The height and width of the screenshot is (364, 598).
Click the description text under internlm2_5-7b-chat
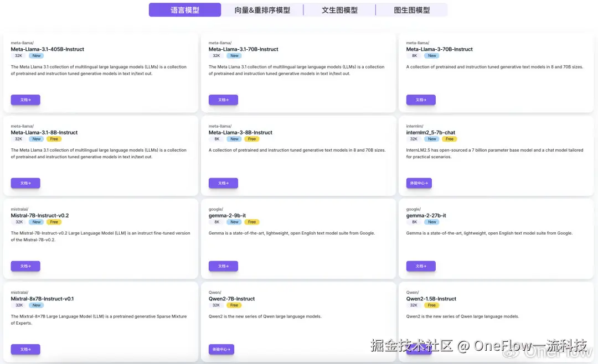(x=494, y=153)
